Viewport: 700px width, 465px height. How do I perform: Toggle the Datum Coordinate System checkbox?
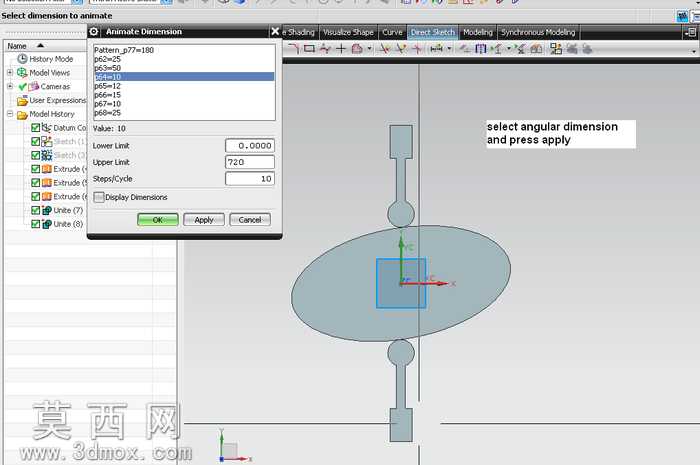pyautogui.click(x=36, y=128)
